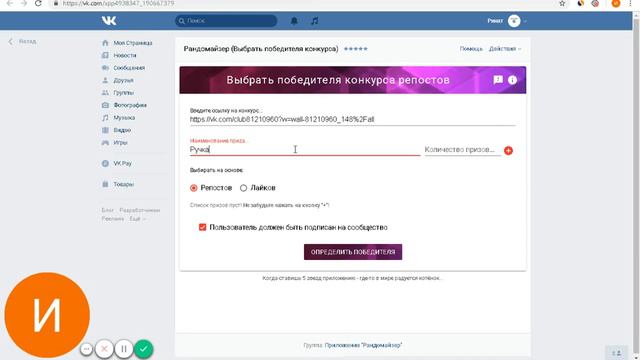
Task: Open Товары in the sidebar
Action: [x=123, y=184]
